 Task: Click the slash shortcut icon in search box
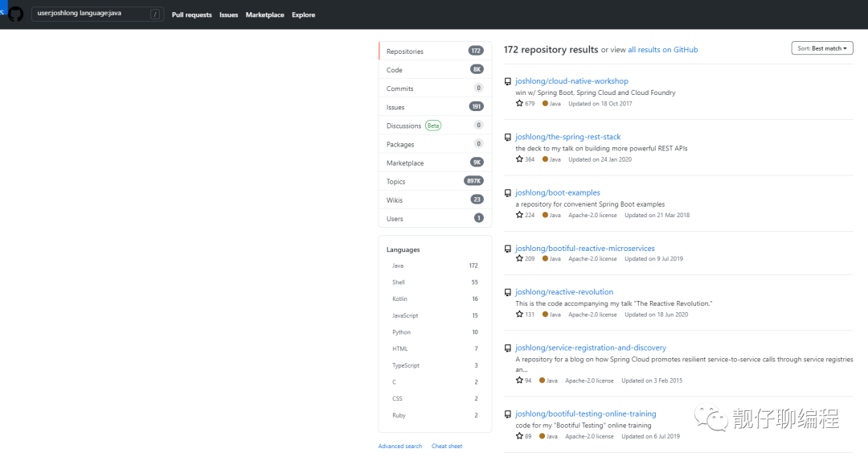pyautogui.click(x=155, y=14)
